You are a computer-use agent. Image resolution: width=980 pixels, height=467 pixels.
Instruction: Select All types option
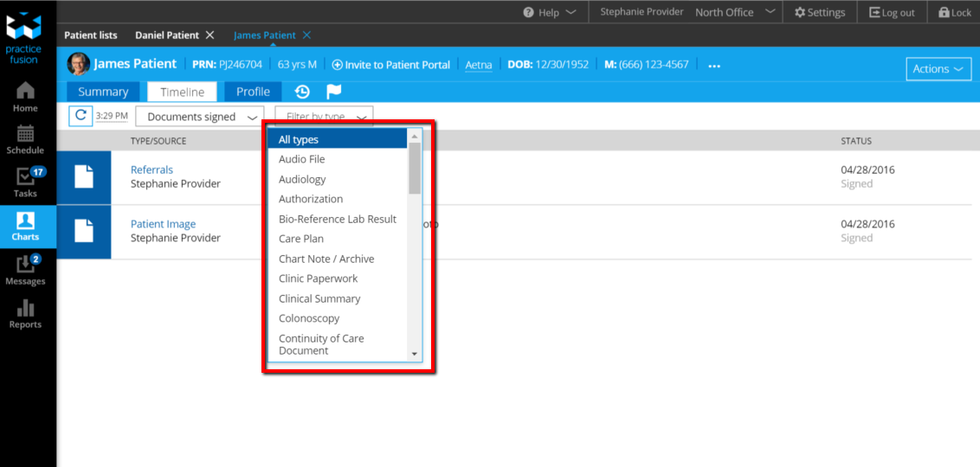coord(338,139)
